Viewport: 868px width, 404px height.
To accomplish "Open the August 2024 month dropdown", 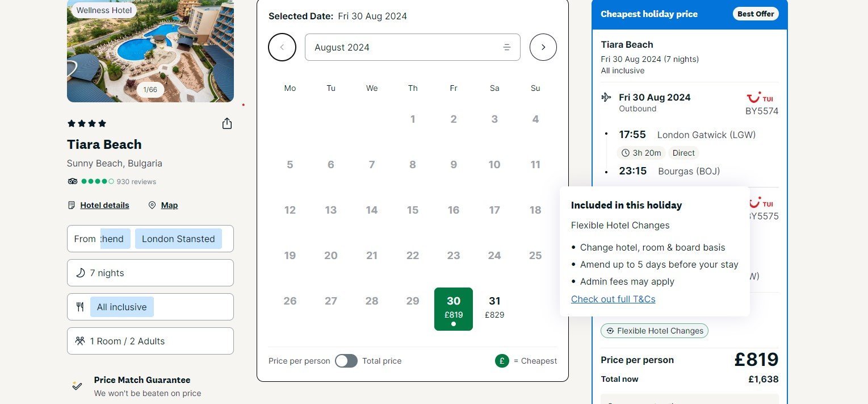I will point(412,47).
